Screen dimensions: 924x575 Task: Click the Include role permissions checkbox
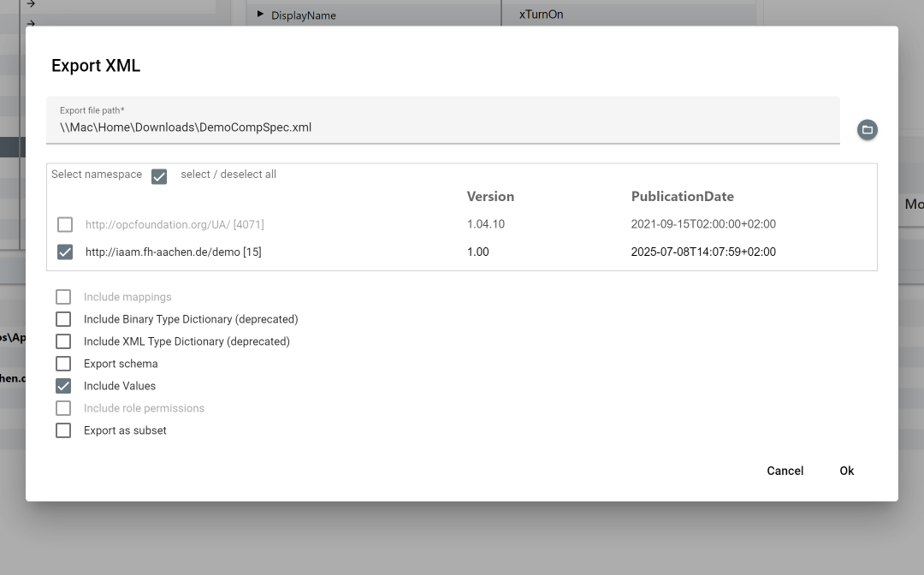pos(62,408)
